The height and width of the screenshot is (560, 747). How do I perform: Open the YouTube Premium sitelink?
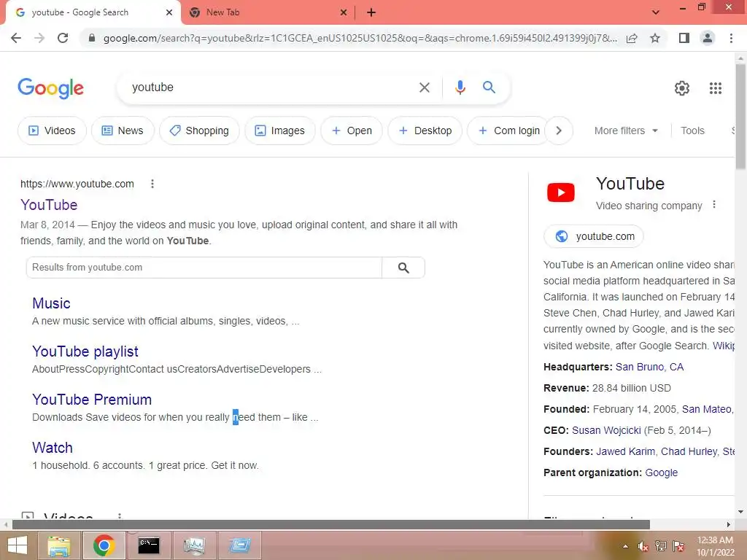coord(92,400)
